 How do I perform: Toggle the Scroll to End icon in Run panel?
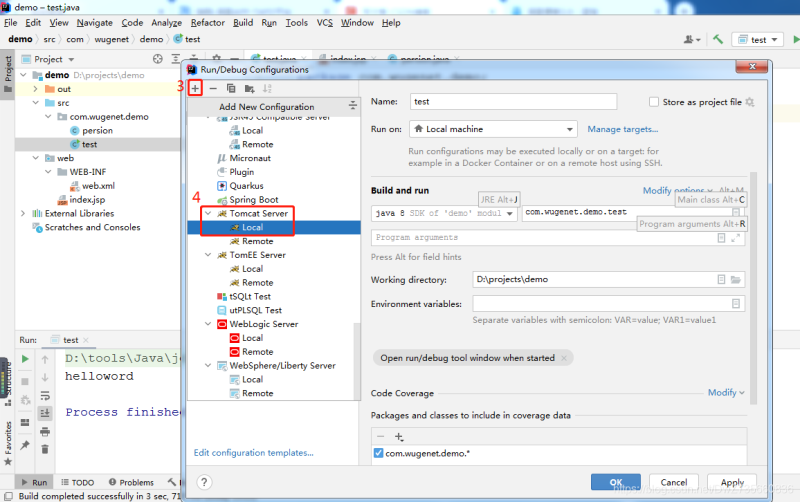coord(45,413)
